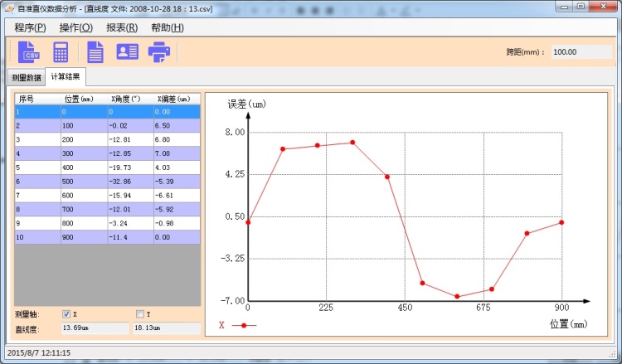
Task: Click the X直线度 13.69um result field
Action: (x=95, y=328)
